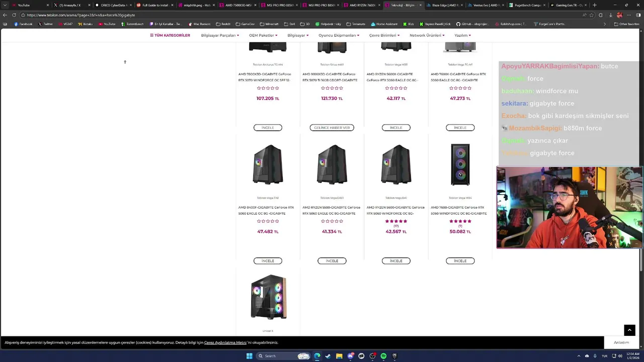
Task: Click İNCELE for the 107.205 TL product
Action: coord(268,128)
